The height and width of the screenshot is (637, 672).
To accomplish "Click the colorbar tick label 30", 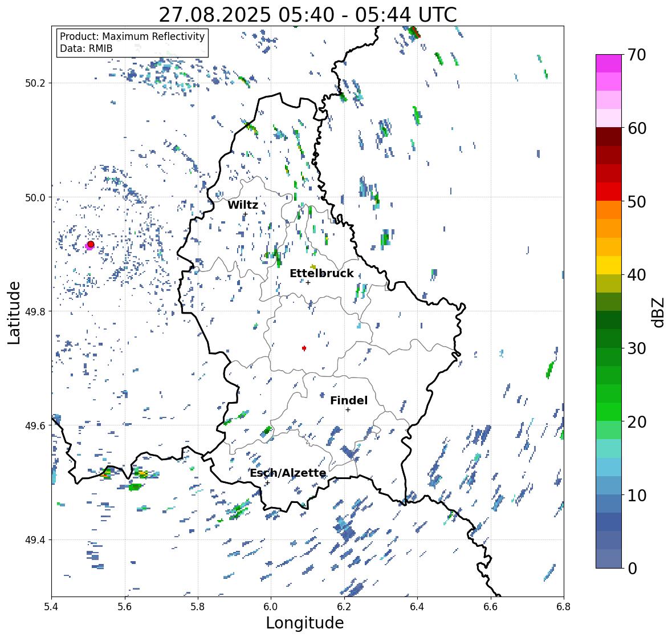I will pos(637,348).
